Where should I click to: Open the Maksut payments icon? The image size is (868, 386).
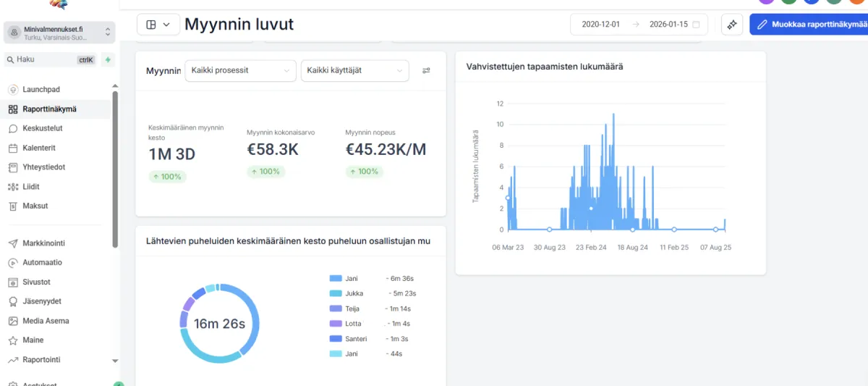click(x=13, y=206)
